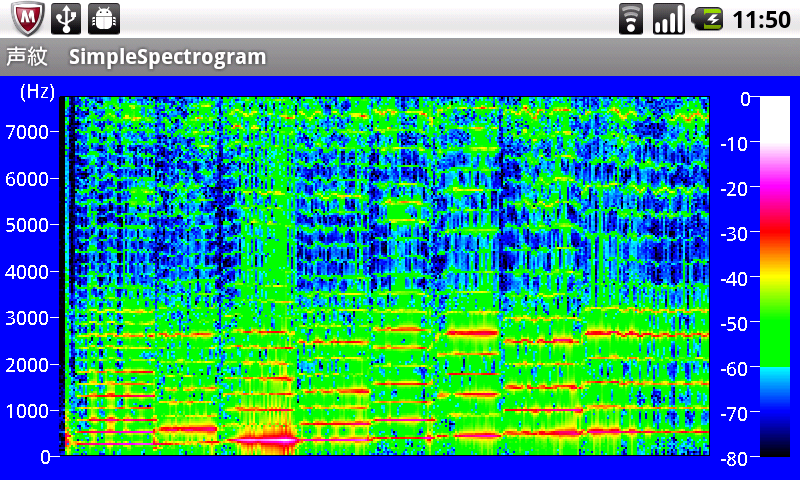Tap the Android debugging bug icon
The width and height of the screenshot is (800, 480).
click(x=104, y=18)
